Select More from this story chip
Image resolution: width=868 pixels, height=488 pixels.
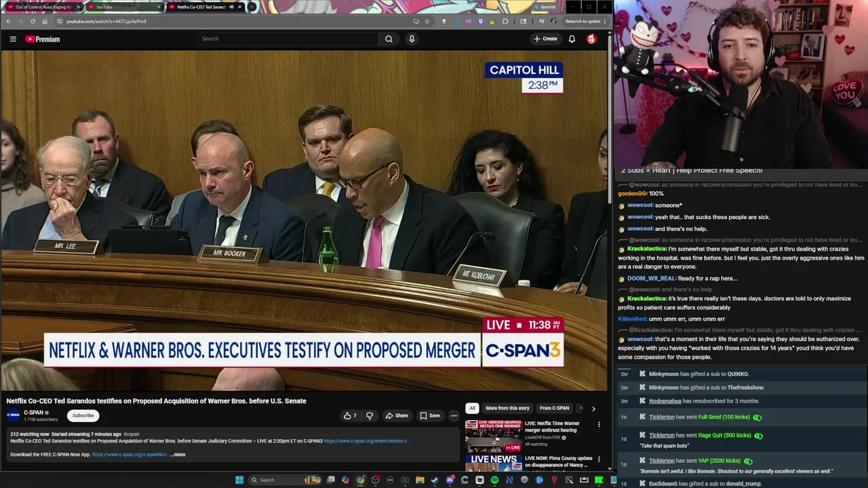click(507, 408)
